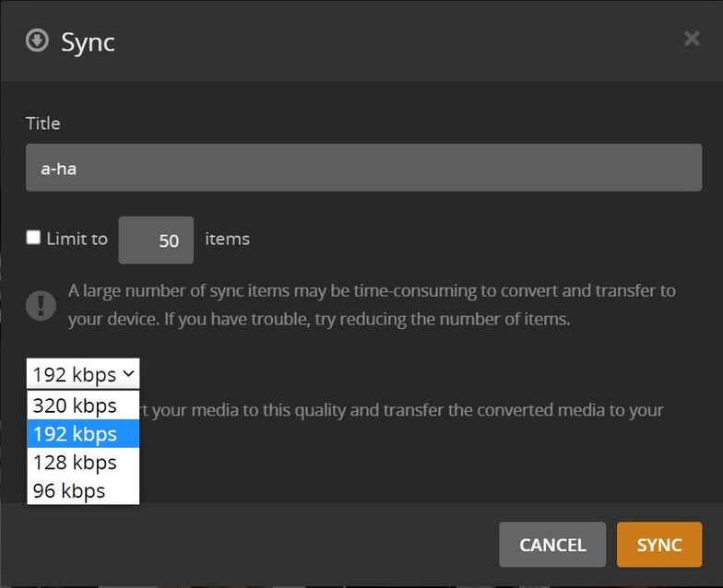Click the CANCEL button
The height and width of the screenshot is (588, 723).
click(552, 545)
